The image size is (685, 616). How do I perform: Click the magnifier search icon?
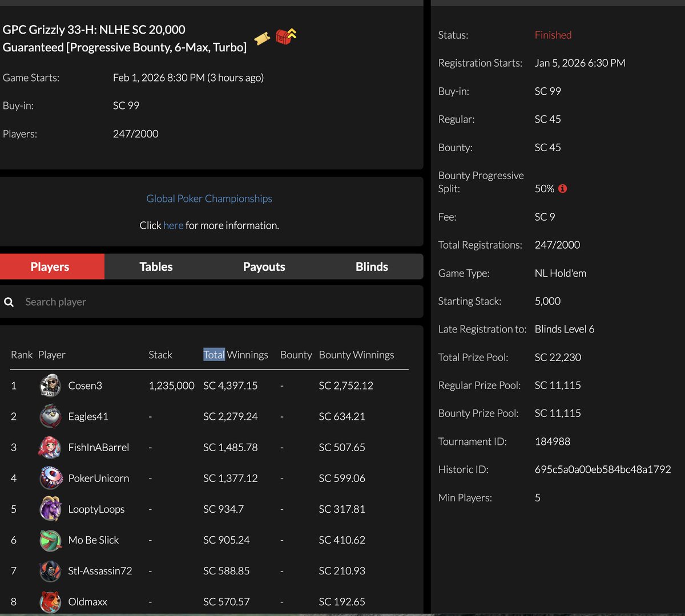pyautogui.click(x=9, y=302)
